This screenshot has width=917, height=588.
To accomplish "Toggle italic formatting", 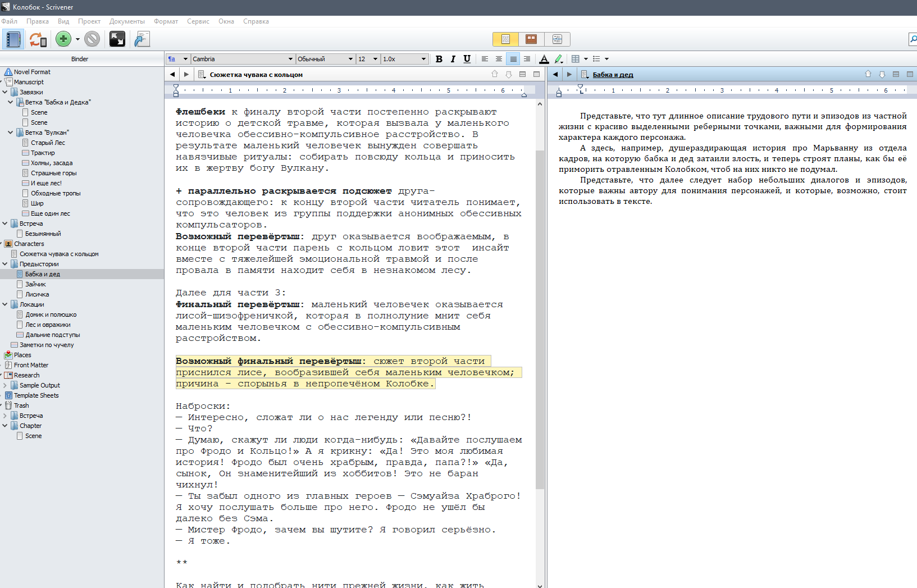I will [x=453, y=59].
